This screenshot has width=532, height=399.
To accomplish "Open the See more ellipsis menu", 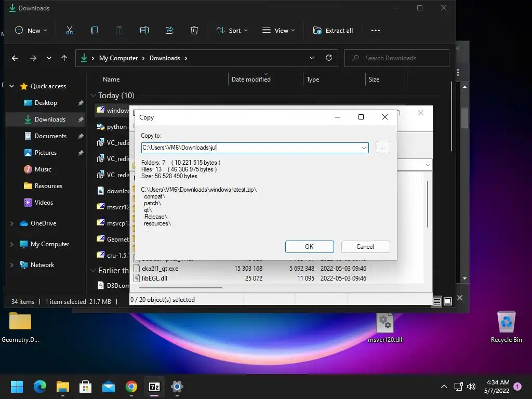I will click(x=375, y=31).
